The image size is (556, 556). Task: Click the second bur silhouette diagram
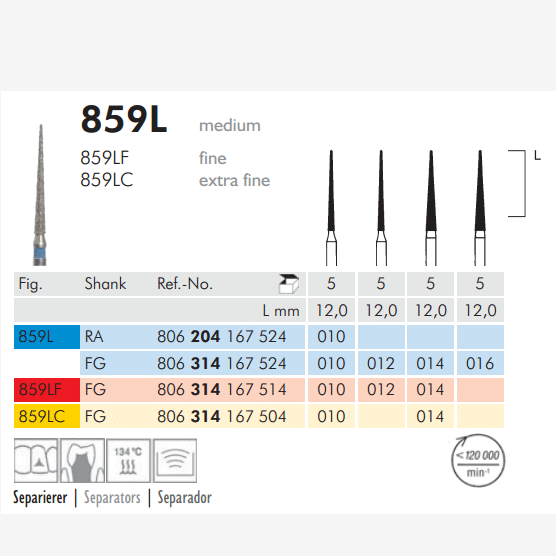click(381, 208)
